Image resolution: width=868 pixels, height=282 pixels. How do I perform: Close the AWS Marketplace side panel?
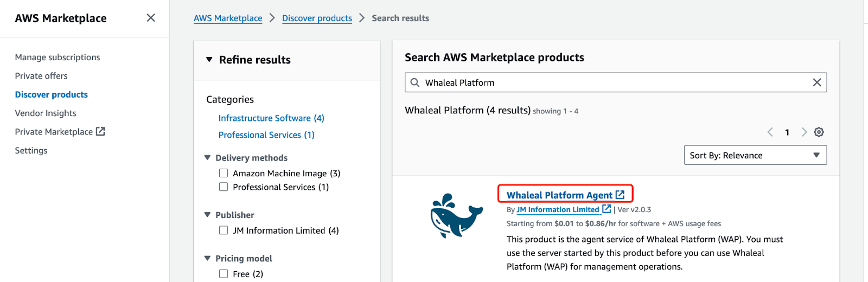point(151,18)
